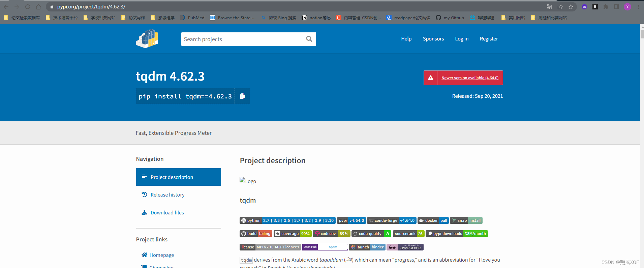Open the Homepage project link

(158, 255)
